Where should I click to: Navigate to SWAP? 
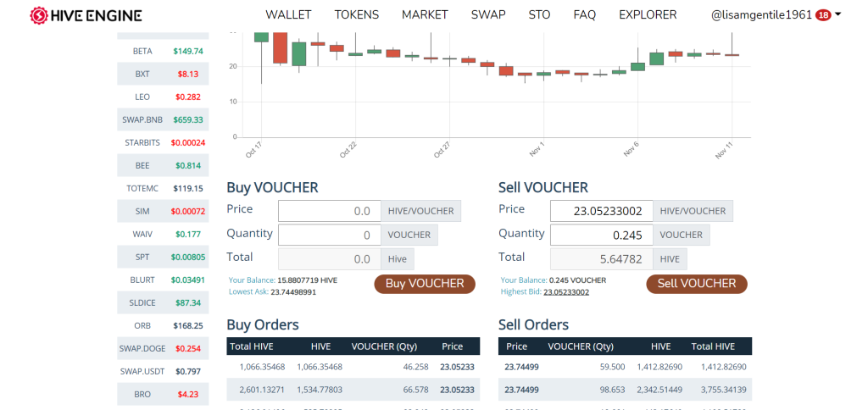(x=488, y=15)
